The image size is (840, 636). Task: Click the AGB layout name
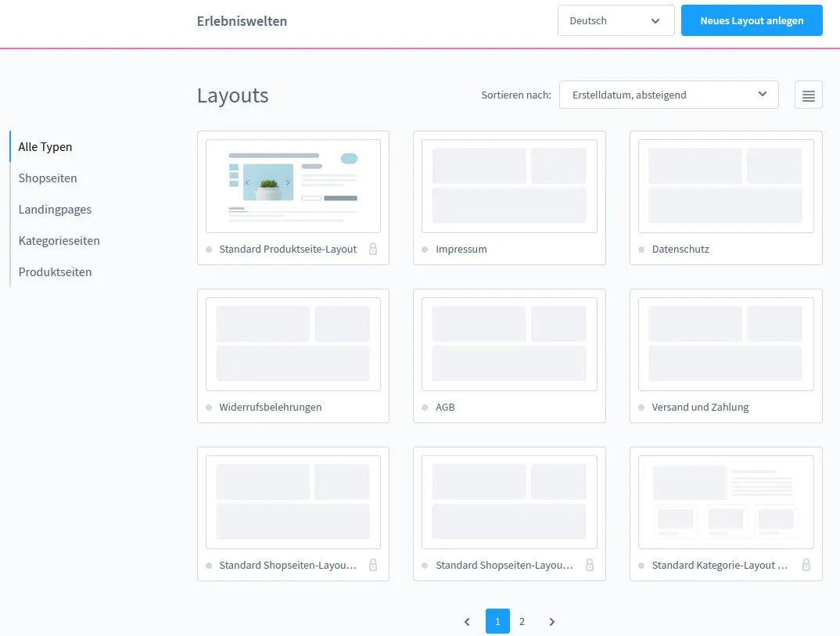[x=445, y=408]
